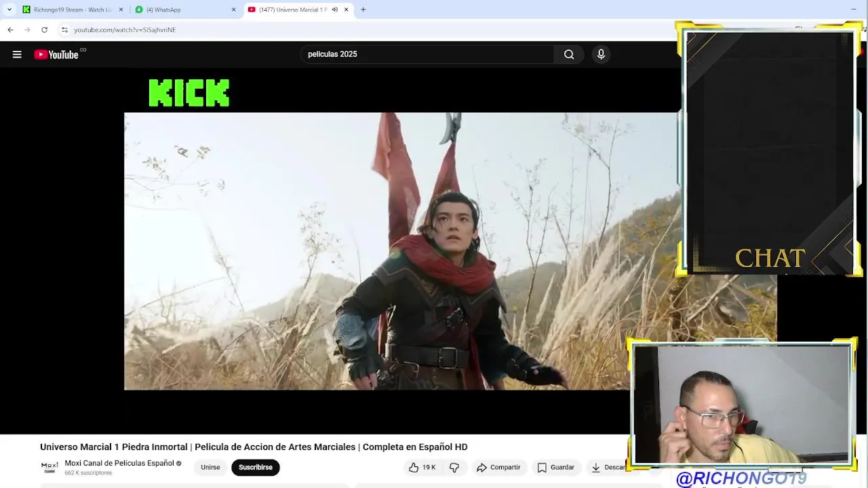Open a new browser tab
The width and height of the screenshot is (868, 488).
[x=363, y=9]
